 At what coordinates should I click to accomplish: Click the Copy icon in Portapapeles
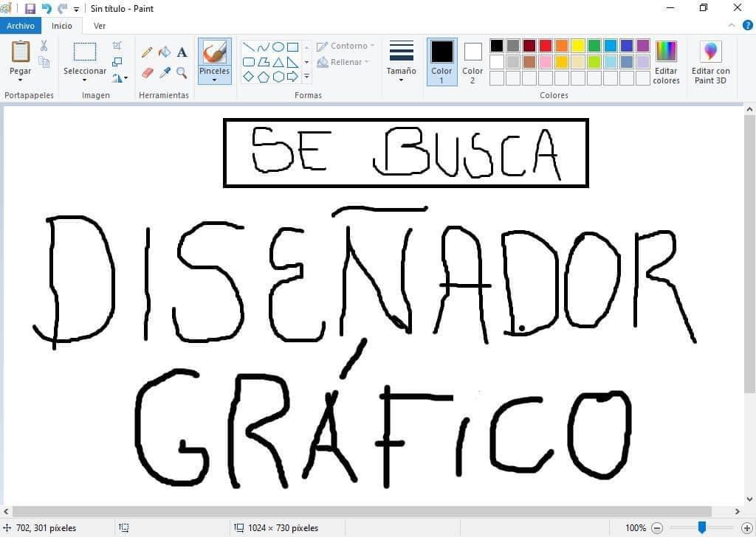(x=44, y=62)
